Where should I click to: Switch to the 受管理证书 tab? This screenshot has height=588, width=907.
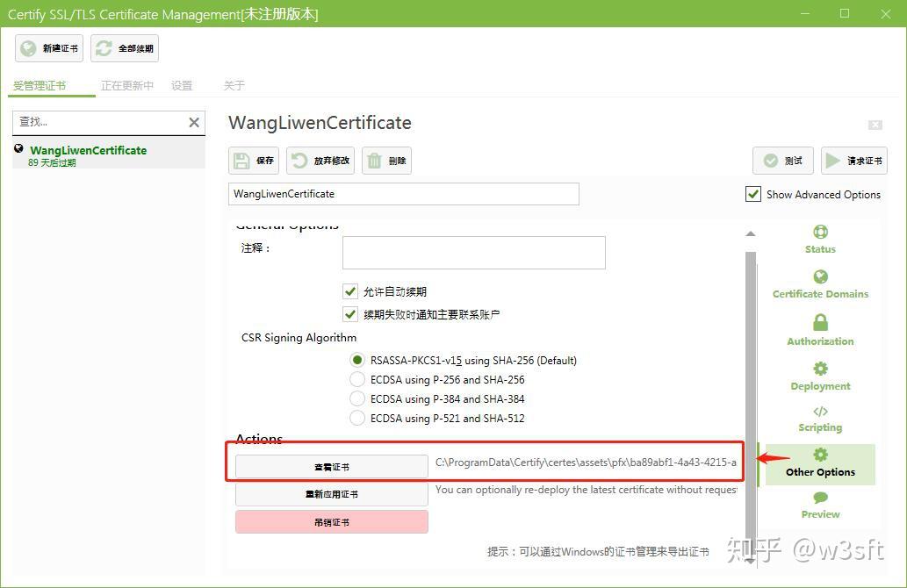coord(40,86)
